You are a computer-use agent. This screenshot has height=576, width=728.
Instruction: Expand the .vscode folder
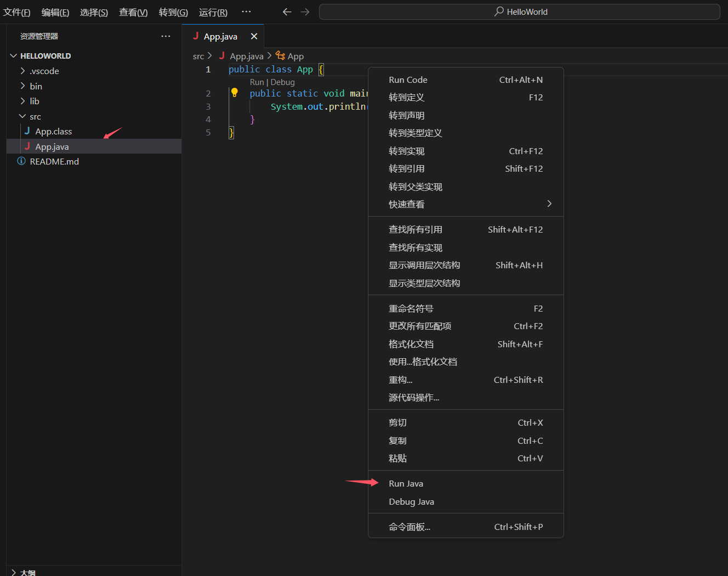(44, 71)
